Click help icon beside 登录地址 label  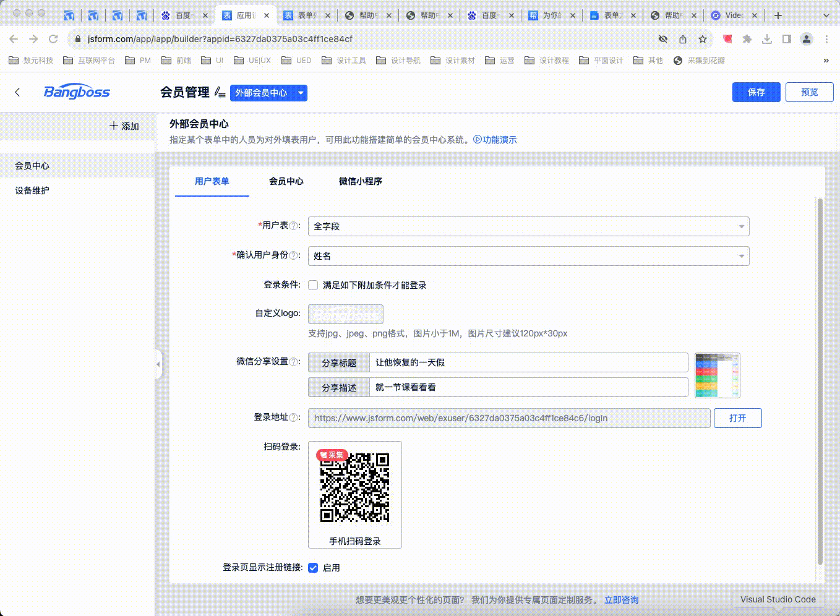tap(294, 417)
